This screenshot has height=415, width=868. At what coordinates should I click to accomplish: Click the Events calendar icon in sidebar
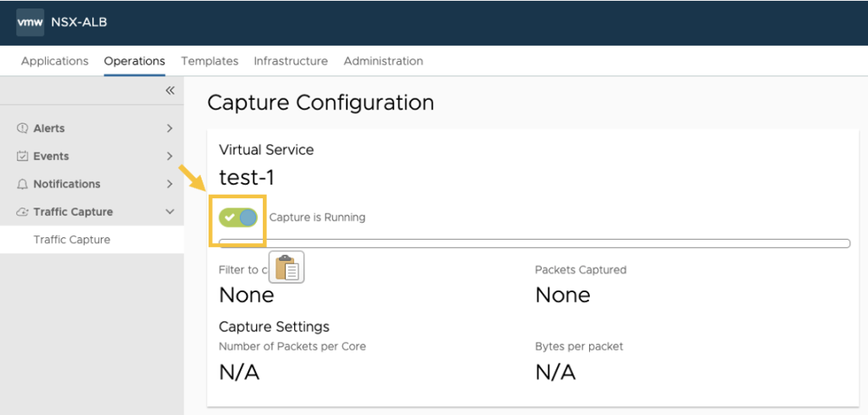tap(23, 157)
